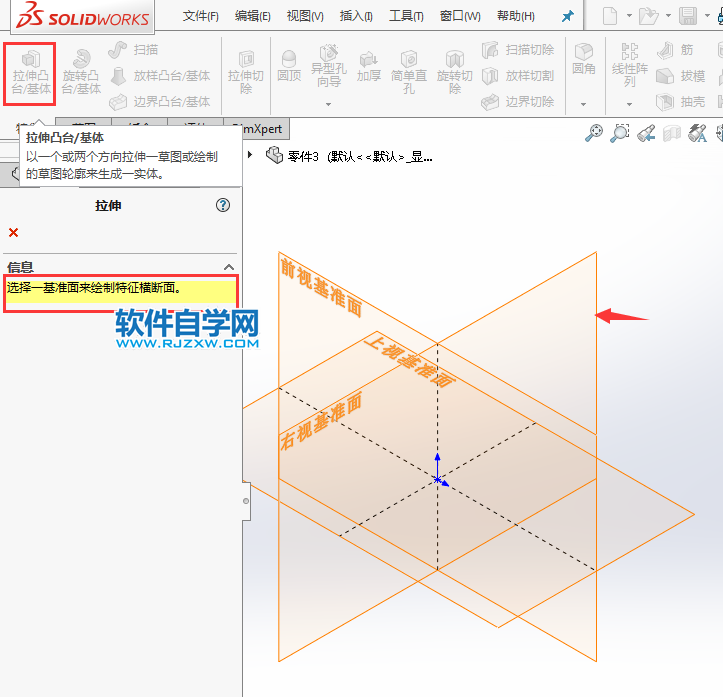Open dropdown arrow under 圆角
723x697 pixels.
click(x=583, y=104)
